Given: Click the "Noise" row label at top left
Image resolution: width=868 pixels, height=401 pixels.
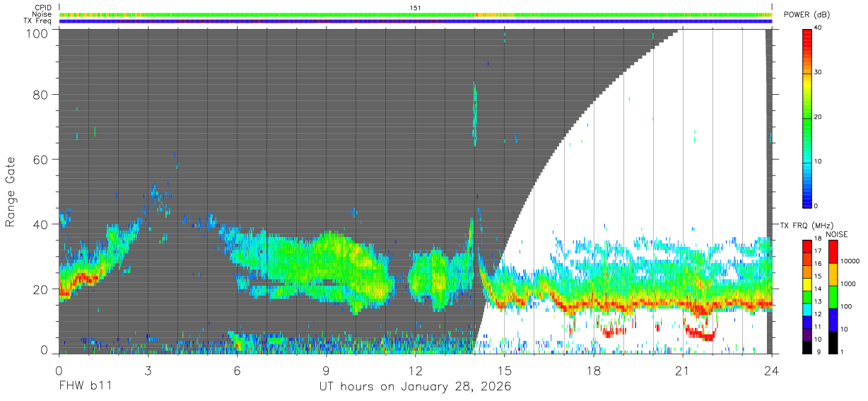Looking at the screenshot, I should [x=42, y=14].
